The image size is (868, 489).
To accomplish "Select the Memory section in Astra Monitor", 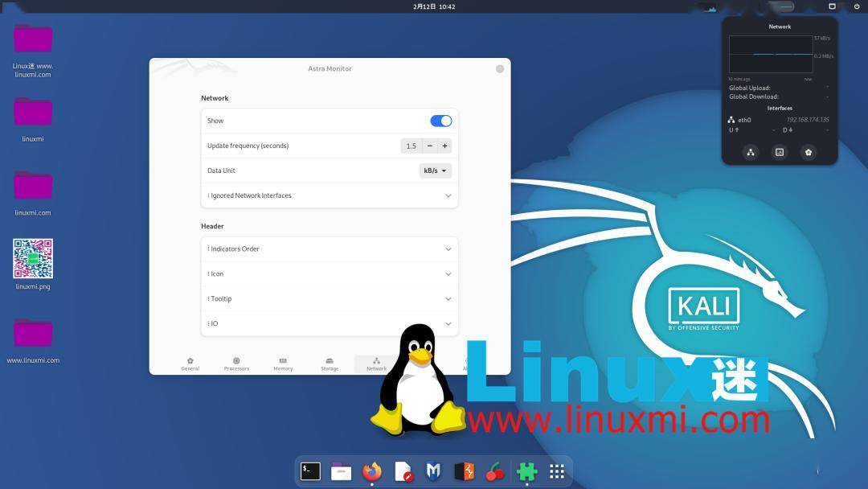I will pos(283,362).
